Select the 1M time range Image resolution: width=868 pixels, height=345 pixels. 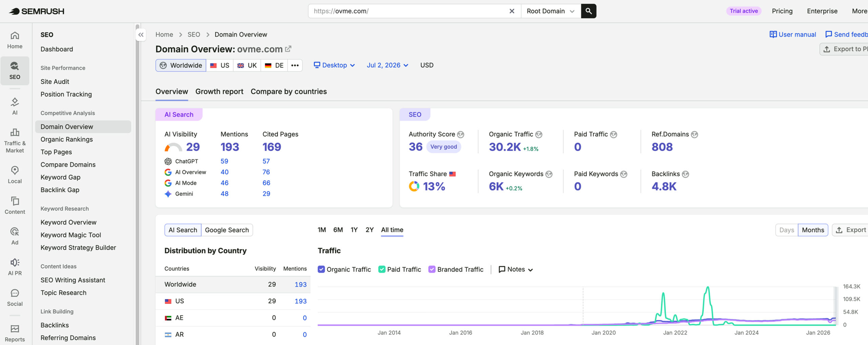pos(322,230)
